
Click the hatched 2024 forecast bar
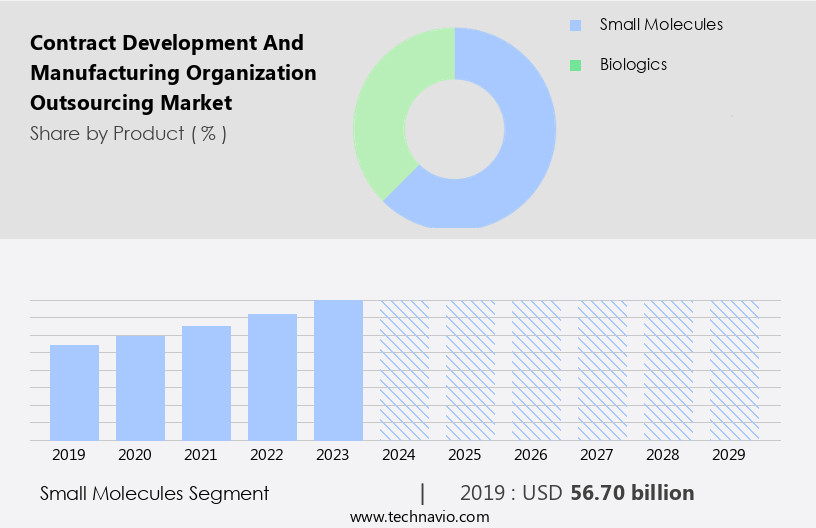(405, 370)
